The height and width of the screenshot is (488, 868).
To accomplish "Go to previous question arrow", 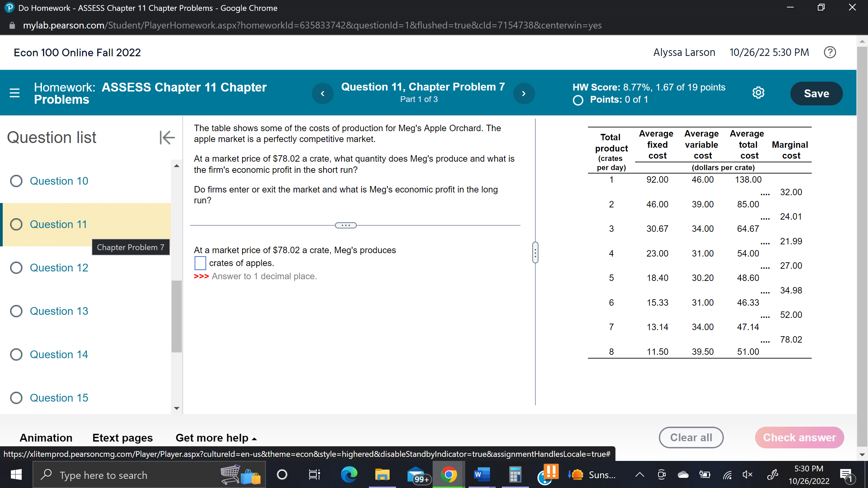I will click(322, 94).
